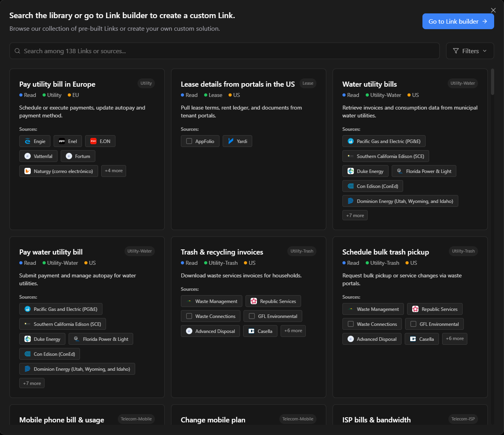Click PG&E logo in Water utility bills card
Viewport: 504px width, 435px height.
pos(351,141)
